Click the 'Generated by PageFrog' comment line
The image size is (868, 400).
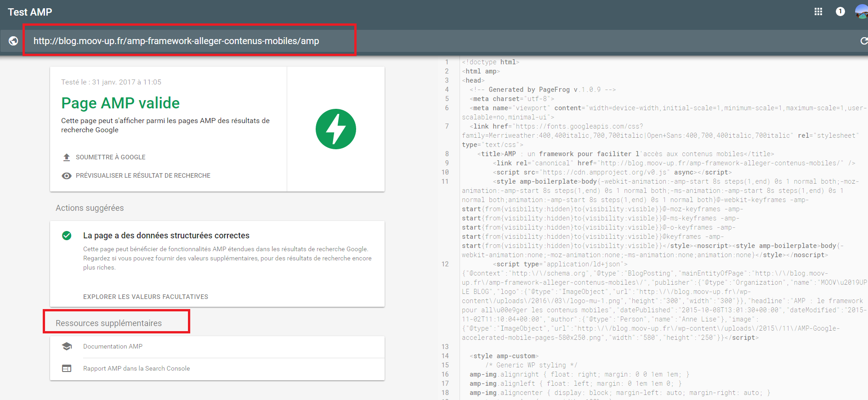click(x=543, y=90)
